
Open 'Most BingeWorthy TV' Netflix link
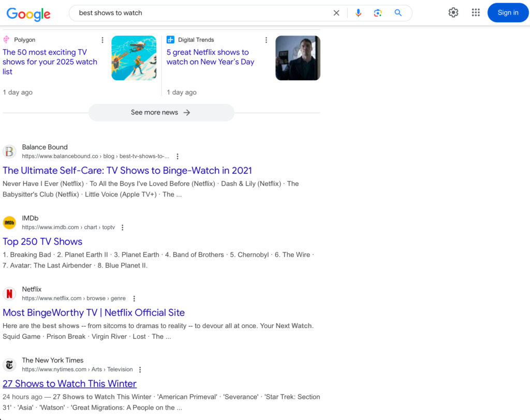coord(94,312)
